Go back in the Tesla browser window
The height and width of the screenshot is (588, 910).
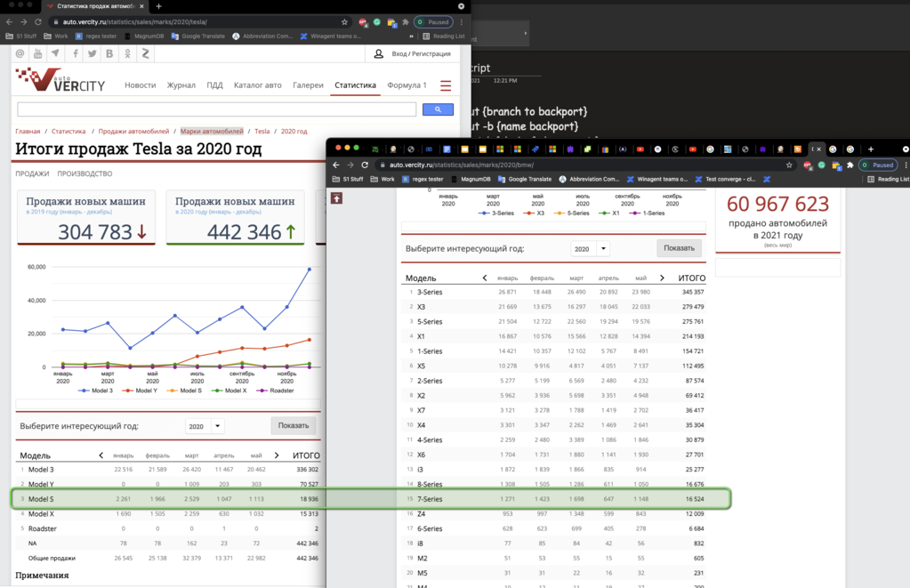9,22
